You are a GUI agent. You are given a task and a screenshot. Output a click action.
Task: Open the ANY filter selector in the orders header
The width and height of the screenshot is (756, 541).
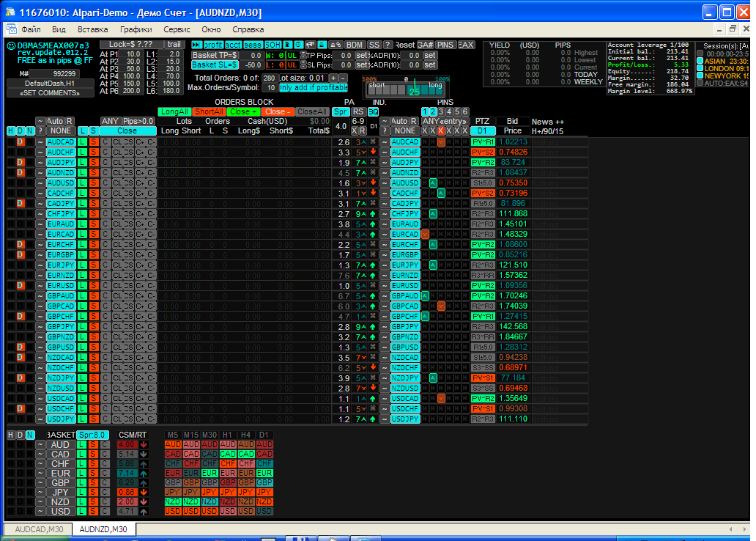pos(110,121)
